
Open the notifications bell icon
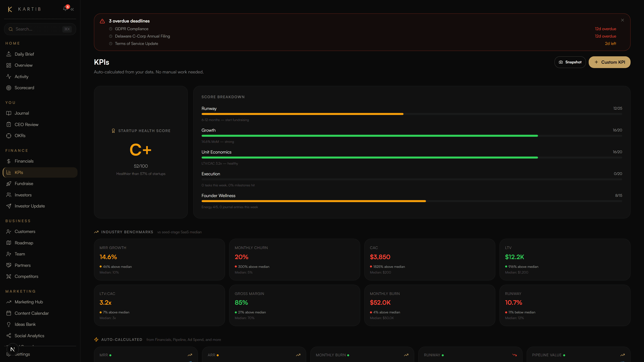coord(65,9)
